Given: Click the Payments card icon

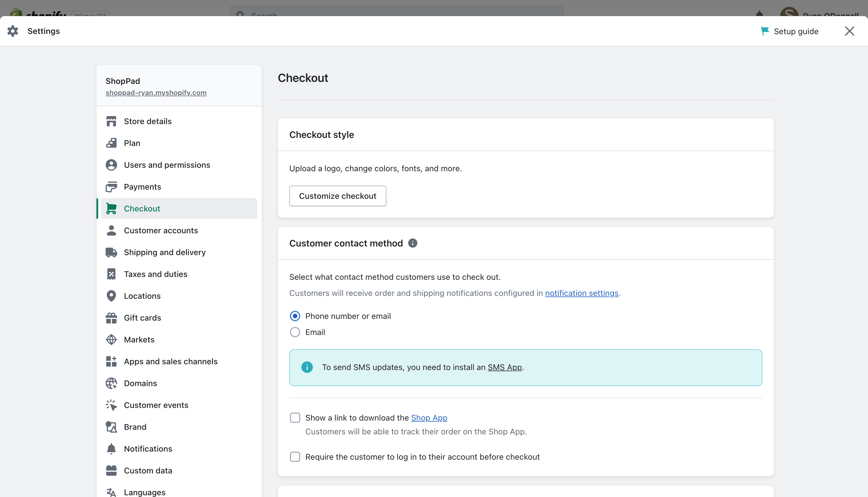Looking at the screenshot, I should tap(111, 187).
